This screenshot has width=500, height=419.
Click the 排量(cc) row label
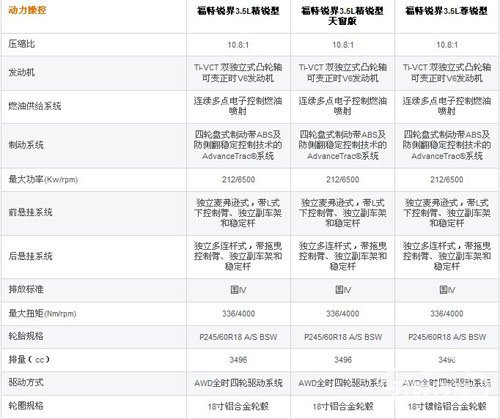tap(29, 359)
